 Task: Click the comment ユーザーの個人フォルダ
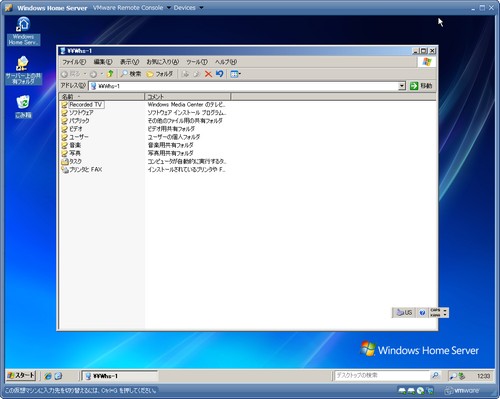pyautogui.click(x=174, y=137)
